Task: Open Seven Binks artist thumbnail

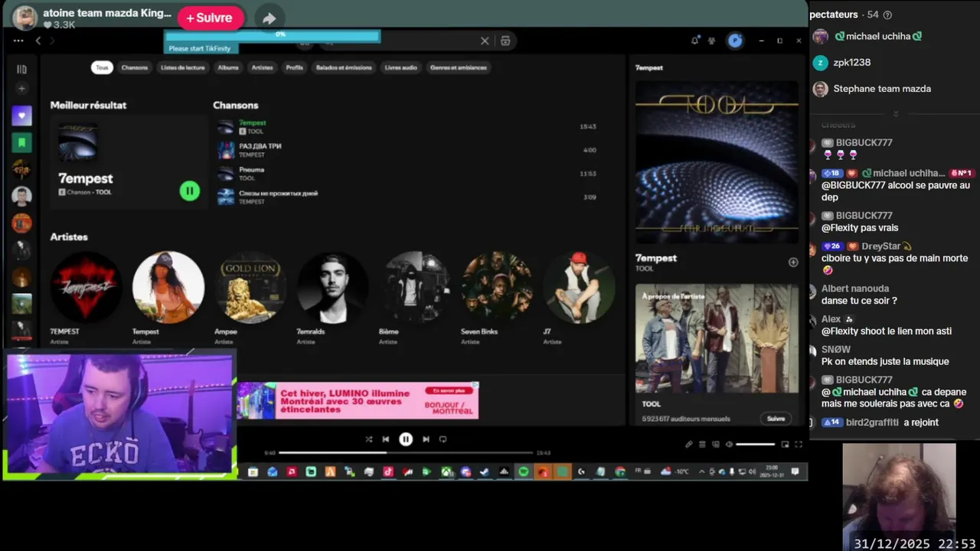Action: pos(497,288)
